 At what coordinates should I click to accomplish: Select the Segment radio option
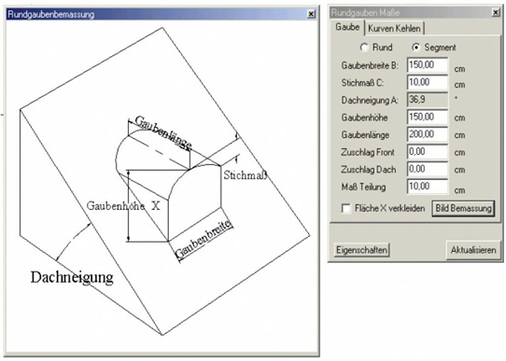coord(416,47)
